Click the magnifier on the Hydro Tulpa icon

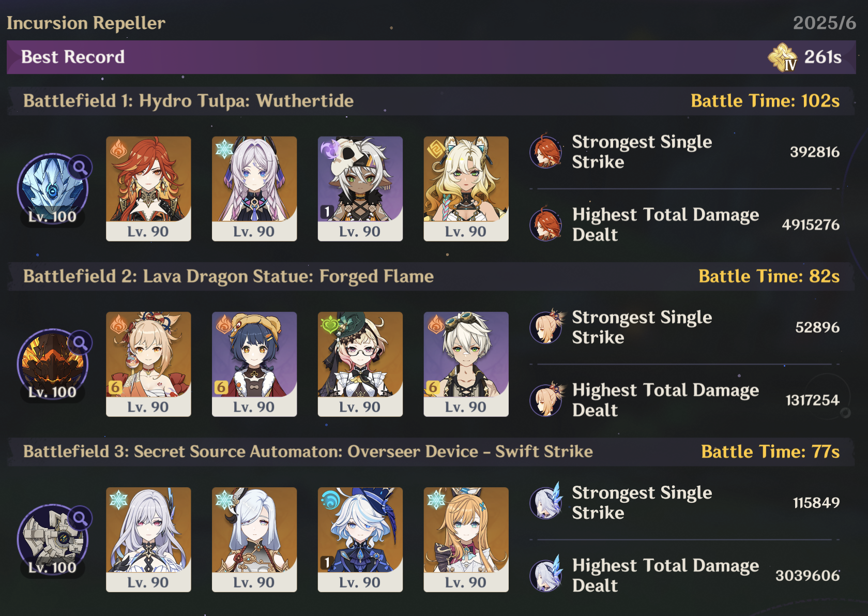coord(80,167)
